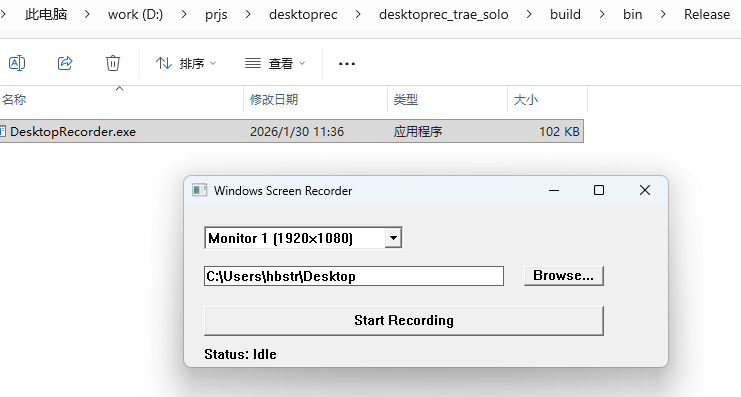
Task: Click the Browse... button
Action: (x=564, y=276)
